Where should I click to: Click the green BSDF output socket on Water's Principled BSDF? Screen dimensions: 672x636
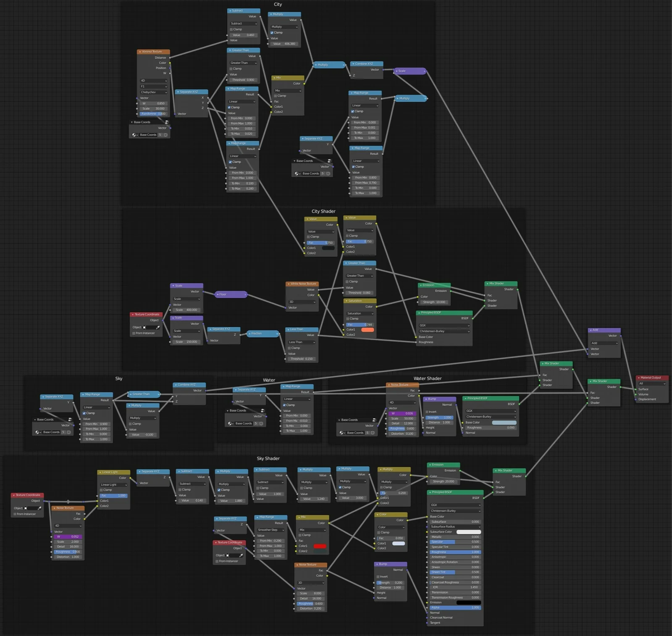pos(519,404)
